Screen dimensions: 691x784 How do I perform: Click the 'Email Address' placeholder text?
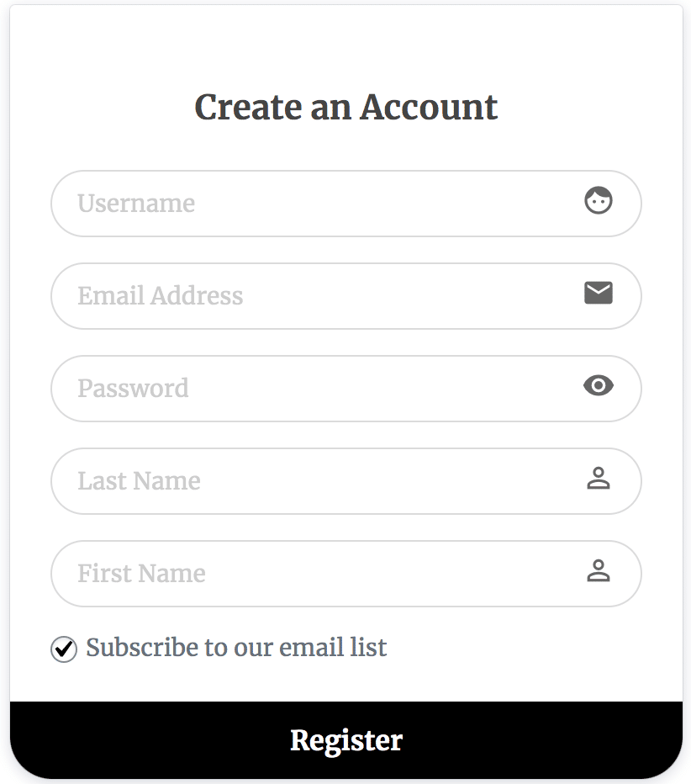(161, 296)
